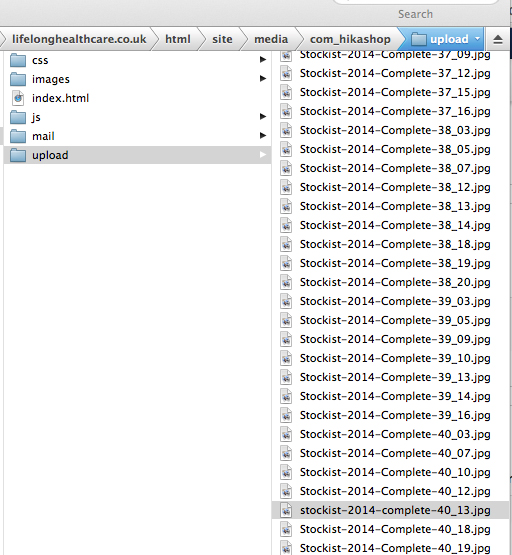Screen dimensions: 512x555
Task: Click the upload folder disclosure arrow
Action: pos(263,154)
